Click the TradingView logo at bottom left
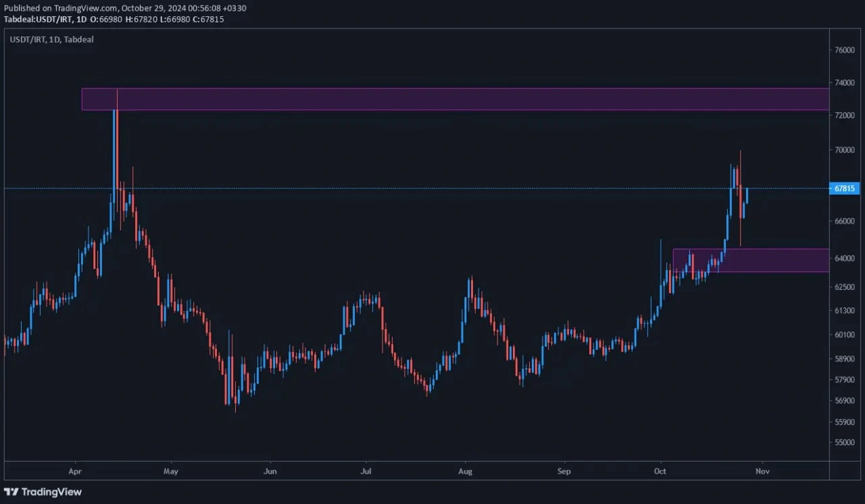This screenshot has height=504, width=865. click(x=43, y=492)
